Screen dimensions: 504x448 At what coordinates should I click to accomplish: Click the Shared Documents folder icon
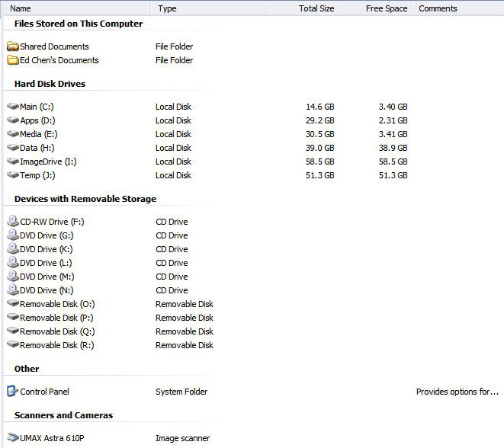point(13,46)
